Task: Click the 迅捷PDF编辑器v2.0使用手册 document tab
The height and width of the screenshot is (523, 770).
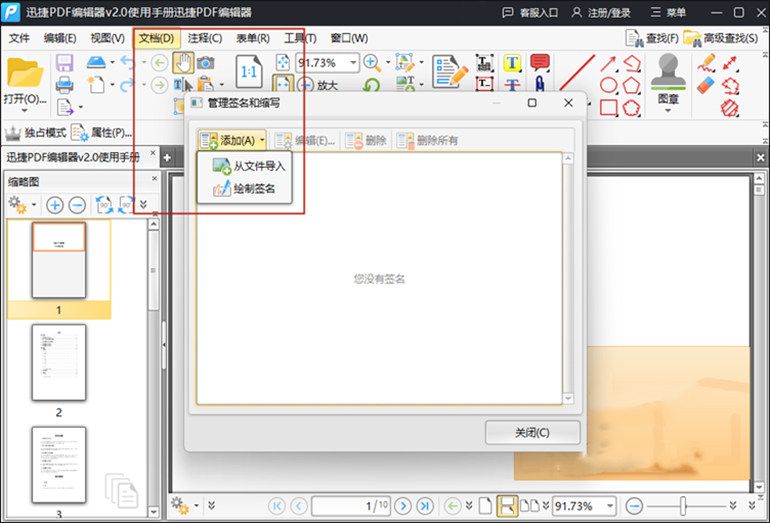Action: click(73, 157)
